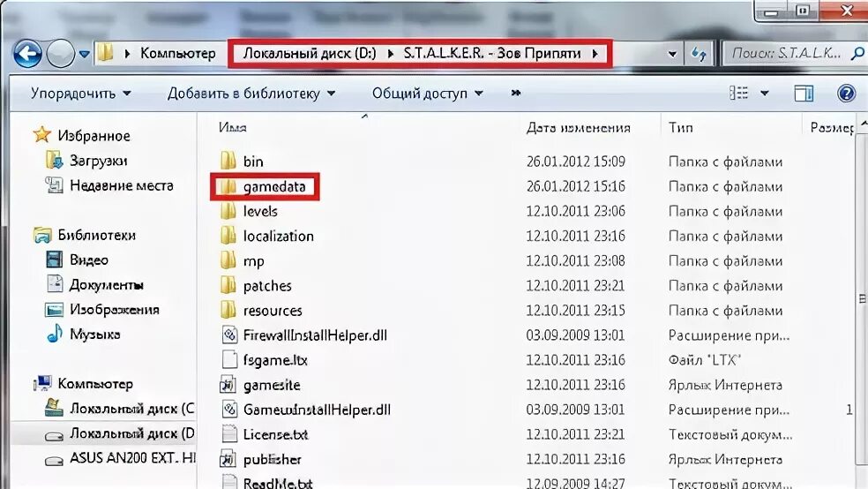Sort by the Имя column header
This screenshot has height=489, width=868.
[x=233, y=127]
